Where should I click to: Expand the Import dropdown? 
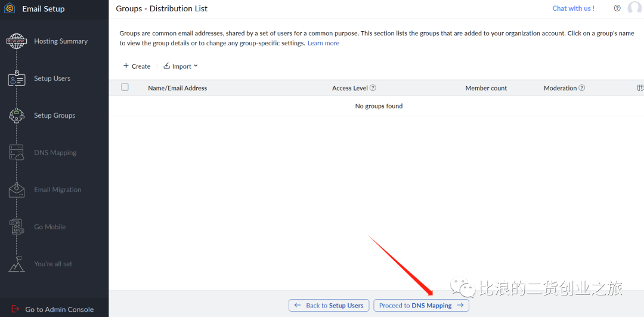pyautogui.click(x=181, y=66)
